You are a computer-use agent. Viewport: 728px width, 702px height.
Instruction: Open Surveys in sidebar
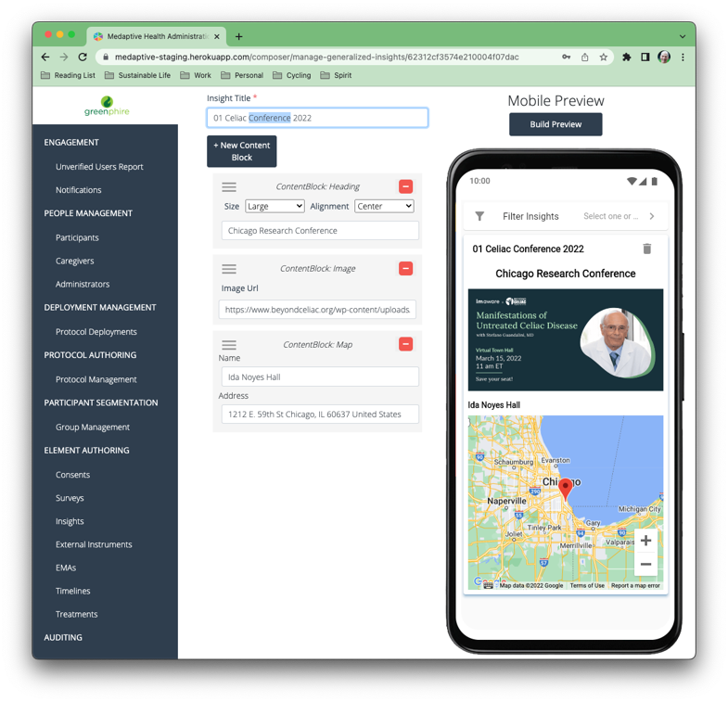tap(70, 498)
